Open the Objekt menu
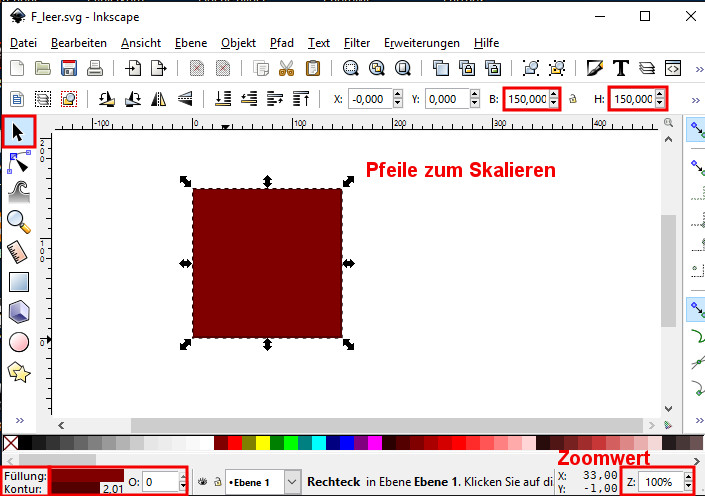The height and width of the screenshot is (496, 705). 238,43
